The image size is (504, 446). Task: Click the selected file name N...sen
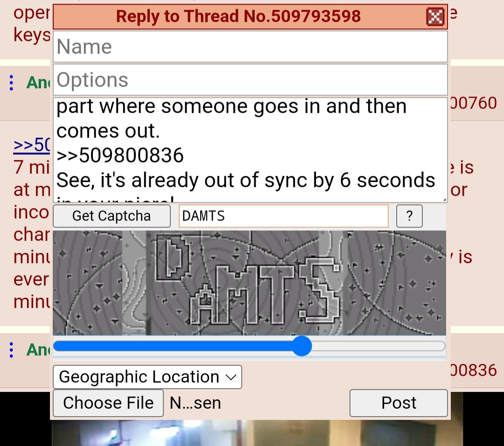click(x=195, y=403)
